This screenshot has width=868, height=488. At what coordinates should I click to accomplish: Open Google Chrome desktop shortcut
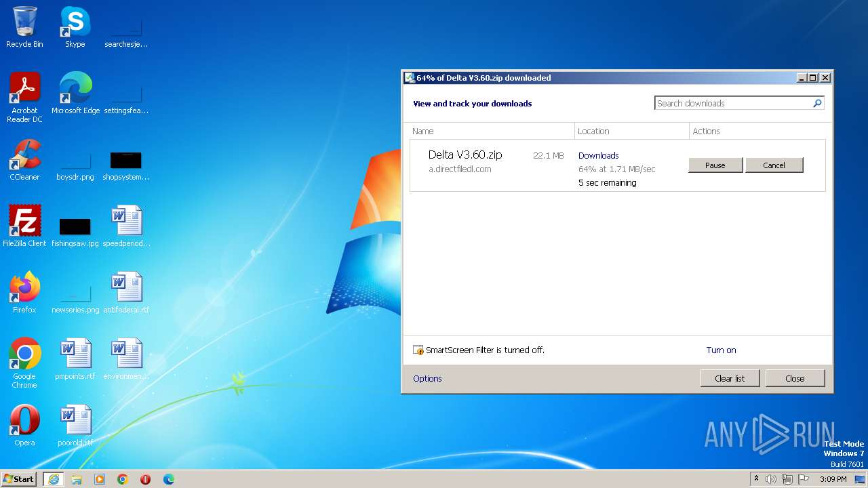click(24, 363)
